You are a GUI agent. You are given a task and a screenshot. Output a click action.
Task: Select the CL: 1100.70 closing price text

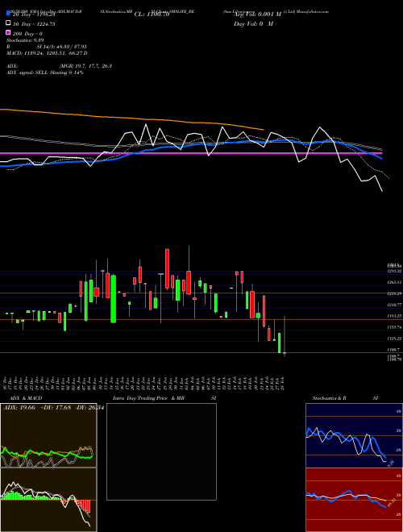(x=152, y=15)
